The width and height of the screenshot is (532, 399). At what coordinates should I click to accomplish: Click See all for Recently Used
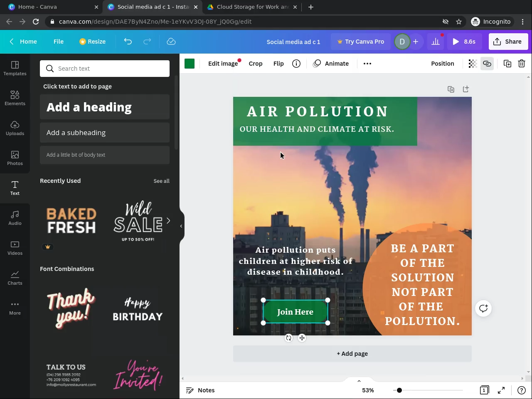(162, 181)
